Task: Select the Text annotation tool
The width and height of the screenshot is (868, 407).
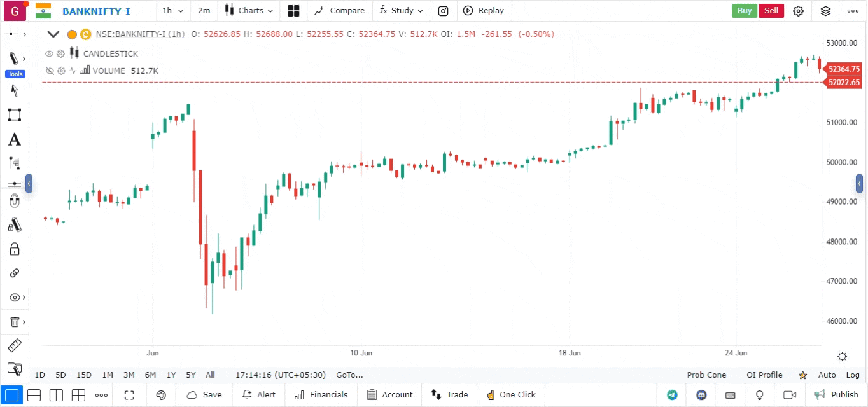Action: (15, 139)
